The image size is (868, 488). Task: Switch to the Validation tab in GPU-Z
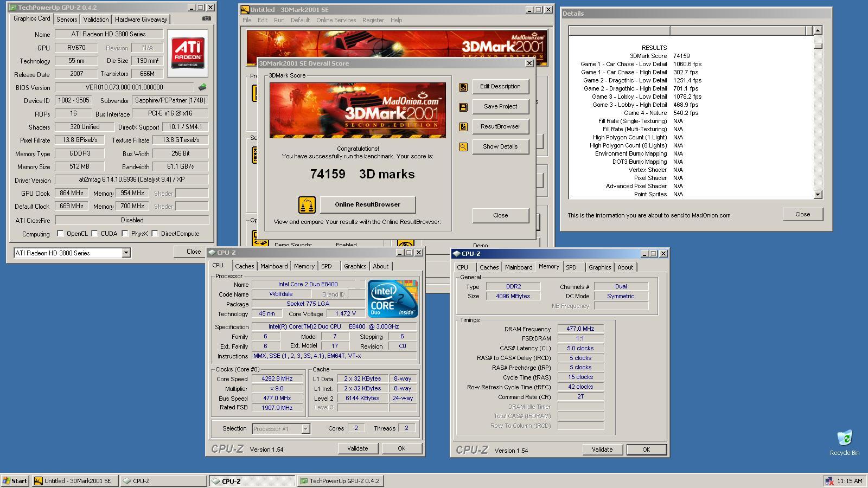tap(96, 20)
